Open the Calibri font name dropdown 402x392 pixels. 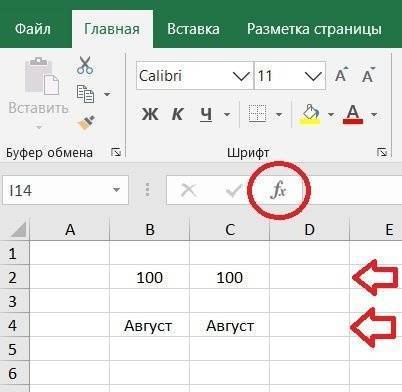click(x=241, y=76)
